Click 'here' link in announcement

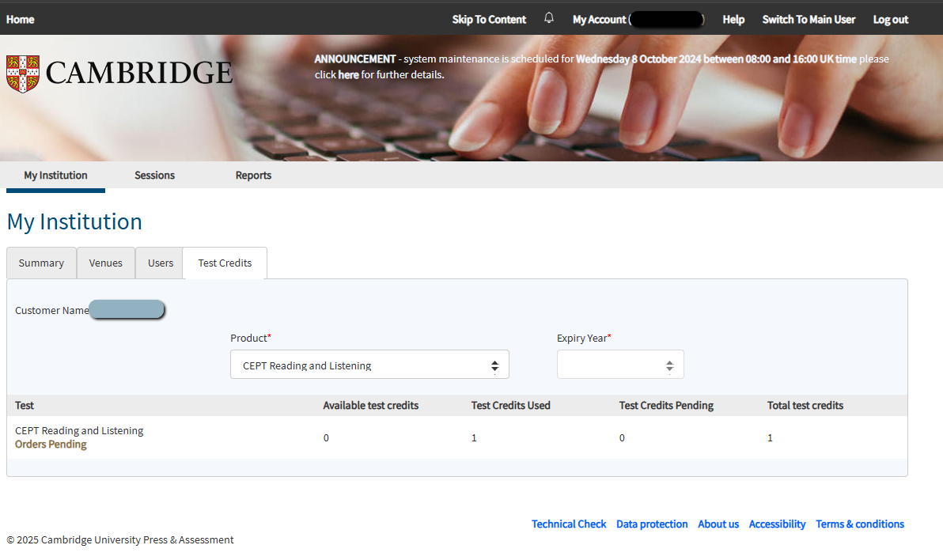pos(348,75)
